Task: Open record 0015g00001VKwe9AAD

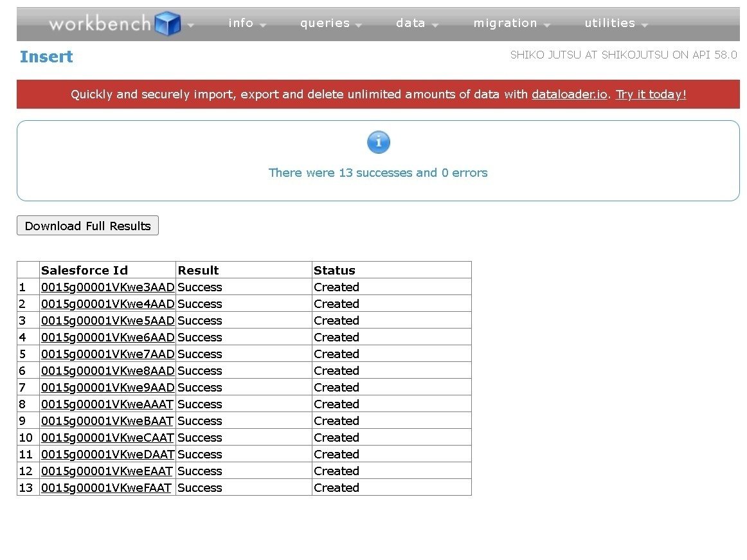Action: 107,387
